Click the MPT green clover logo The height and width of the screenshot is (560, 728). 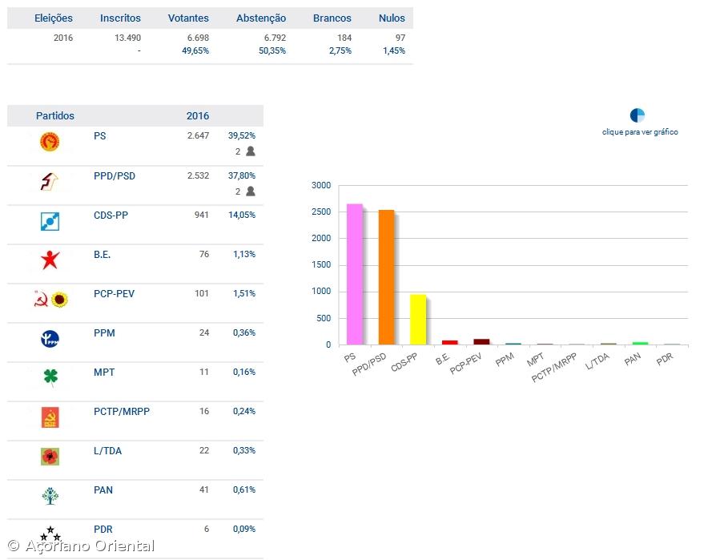tap(50, 377)
